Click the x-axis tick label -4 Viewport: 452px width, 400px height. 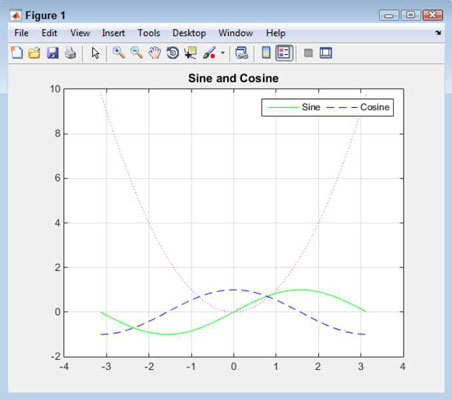pos(64,367)
